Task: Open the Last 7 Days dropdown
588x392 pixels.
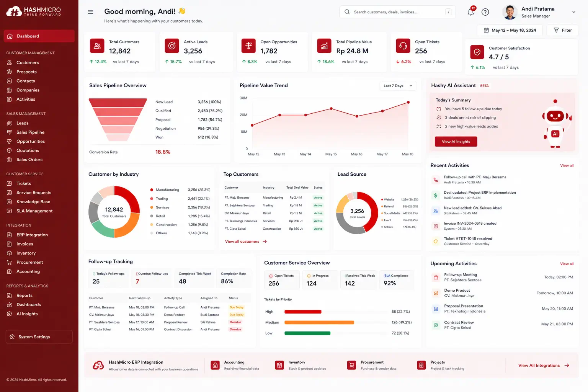Action: tap(398, 86)
